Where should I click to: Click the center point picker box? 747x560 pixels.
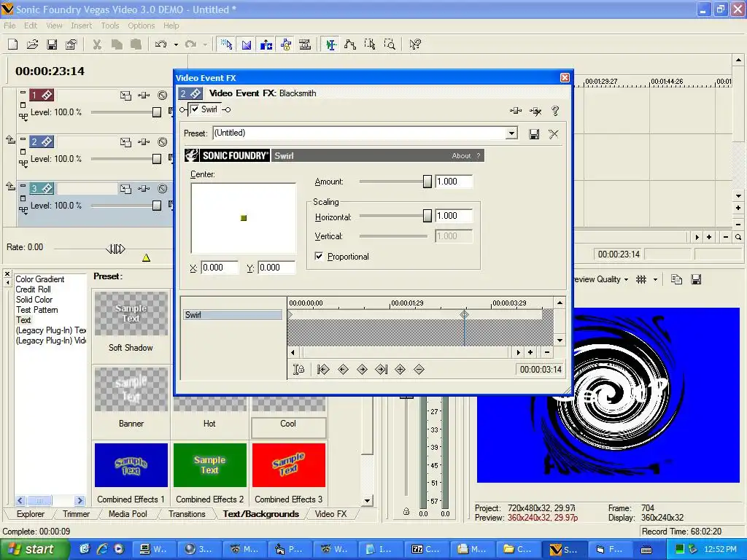point(244,218)
